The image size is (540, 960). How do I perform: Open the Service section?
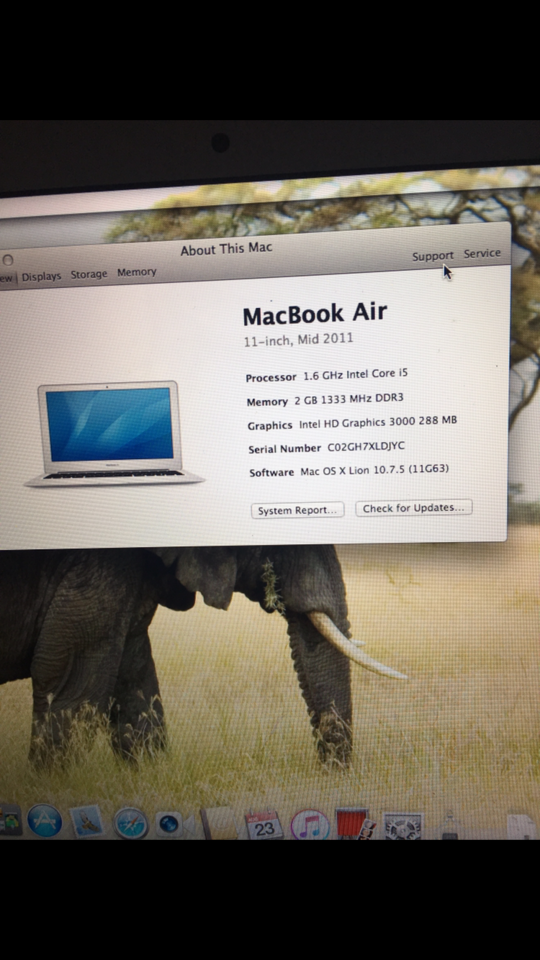click(x=482, y=253)
